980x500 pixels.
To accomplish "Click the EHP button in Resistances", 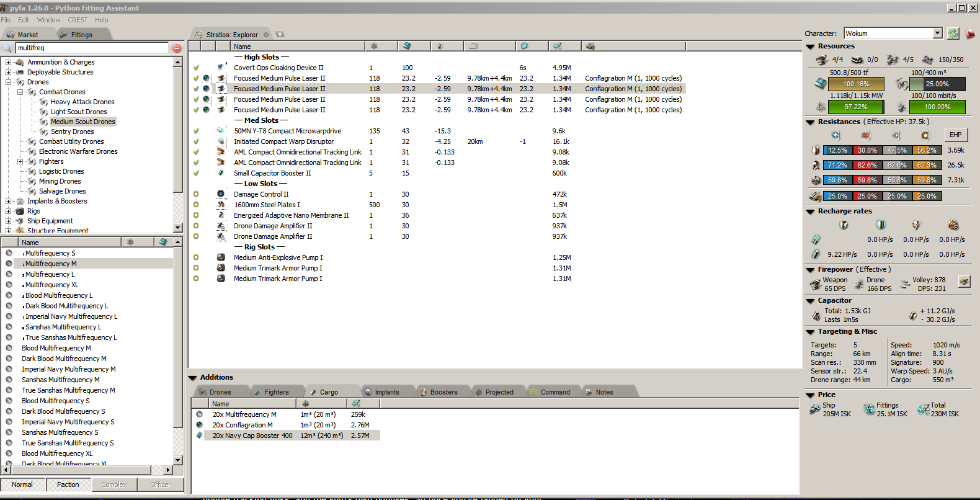I will [955, 135].
